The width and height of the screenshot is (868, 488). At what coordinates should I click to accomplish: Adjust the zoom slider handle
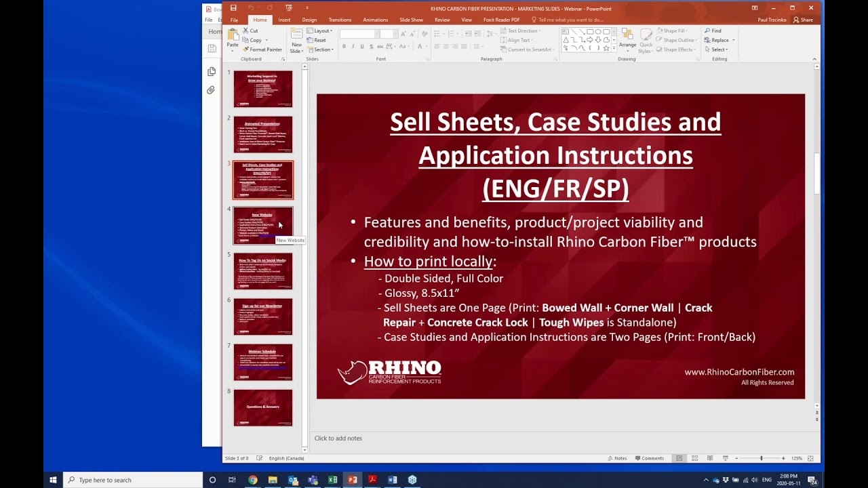pos(761,458)
